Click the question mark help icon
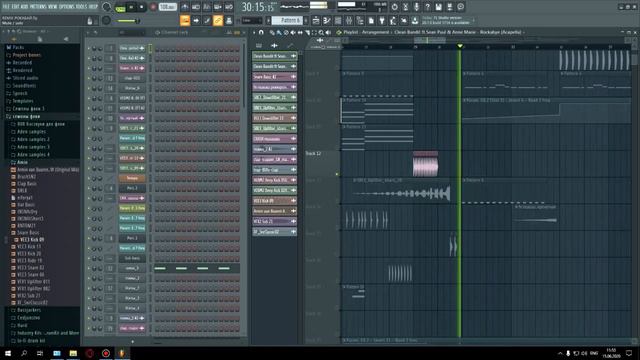 point(427,7)
